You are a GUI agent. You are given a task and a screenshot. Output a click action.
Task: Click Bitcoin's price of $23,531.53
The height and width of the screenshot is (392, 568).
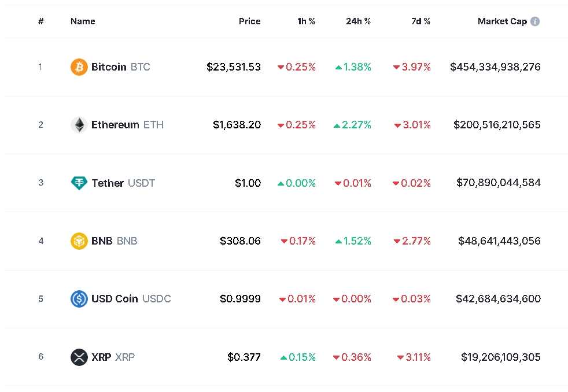pos(234,67)
